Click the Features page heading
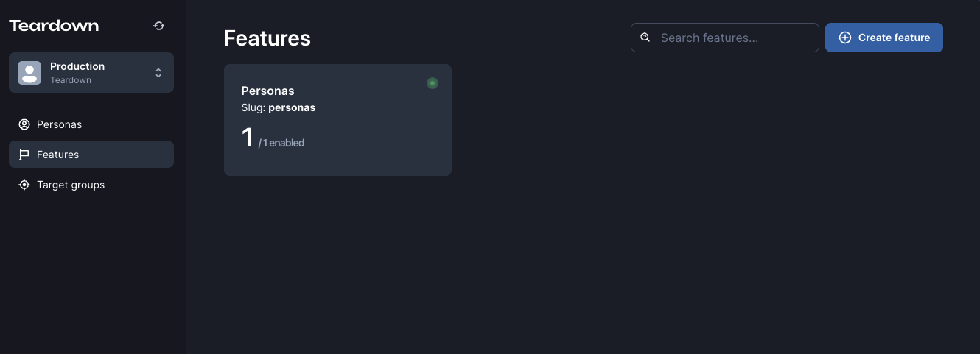 coord(267,38)
